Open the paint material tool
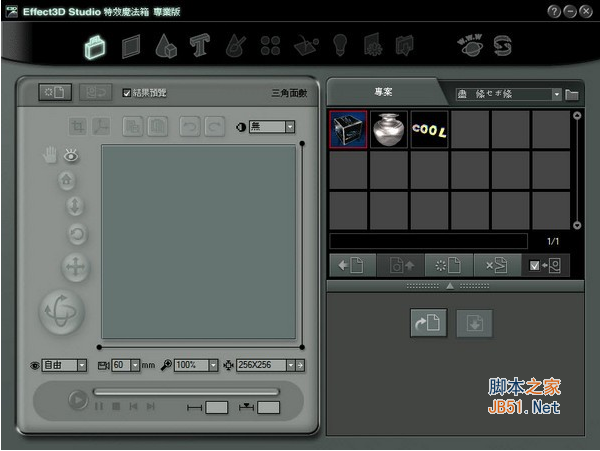The height and width of the screenshot is (451, 600). coord(236,46)
